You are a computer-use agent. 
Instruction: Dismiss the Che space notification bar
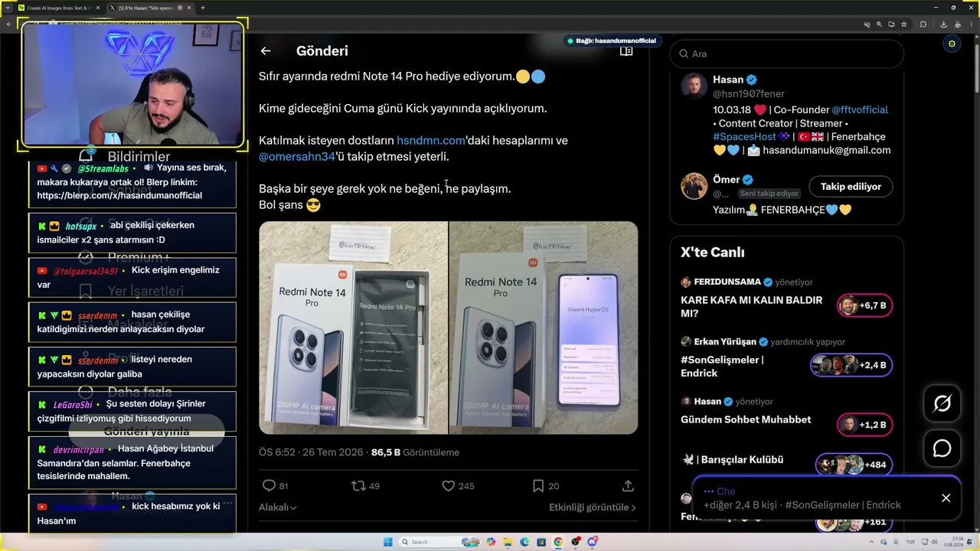point(946,498)
